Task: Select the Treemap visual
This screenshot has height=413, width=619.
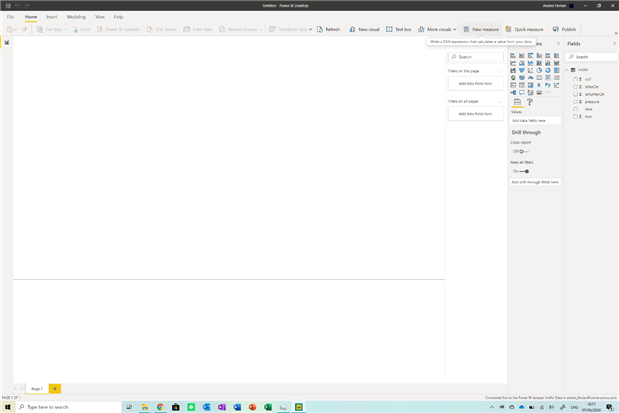Action: pyautogui.click(x=557, y=70)
